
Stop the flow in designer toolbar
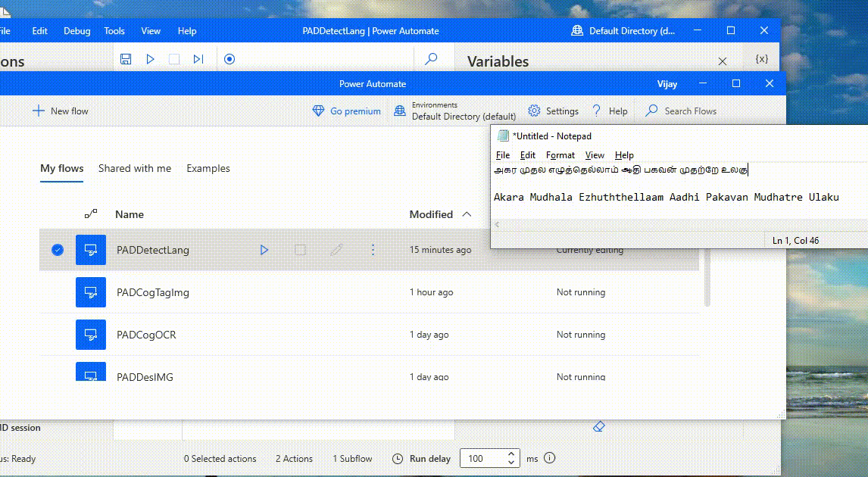(x=173, y=59)
